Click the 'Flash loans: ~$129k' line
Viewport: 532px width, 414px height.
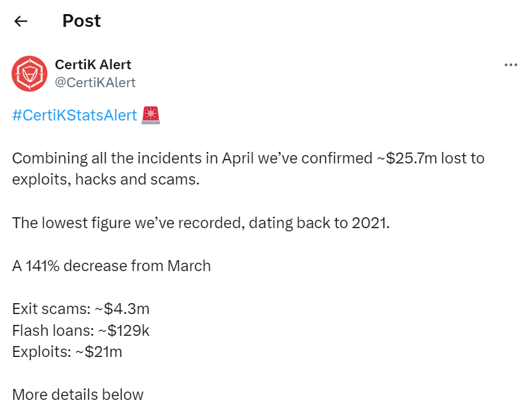(x=81, y=330)
